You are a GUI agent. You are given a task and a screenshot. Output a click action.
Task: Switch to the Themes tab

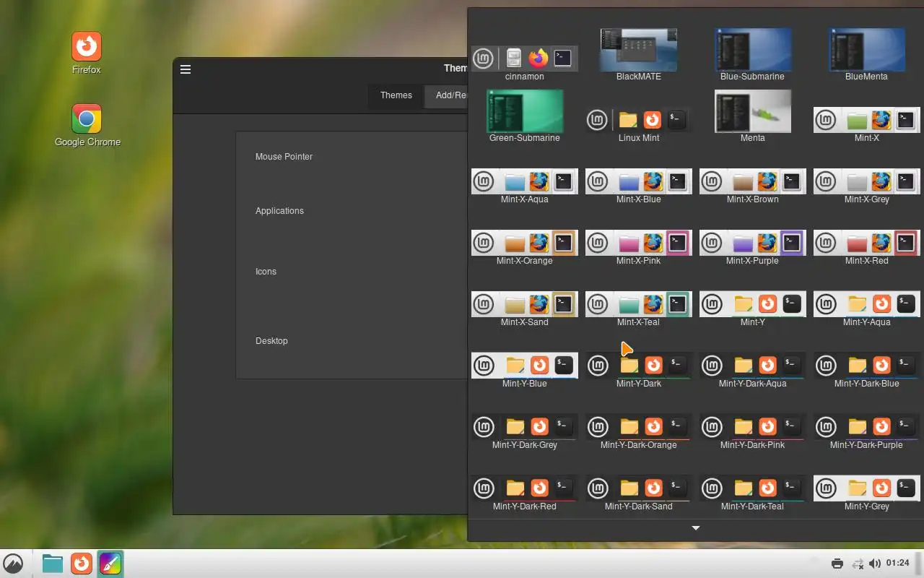coord(396,95)
